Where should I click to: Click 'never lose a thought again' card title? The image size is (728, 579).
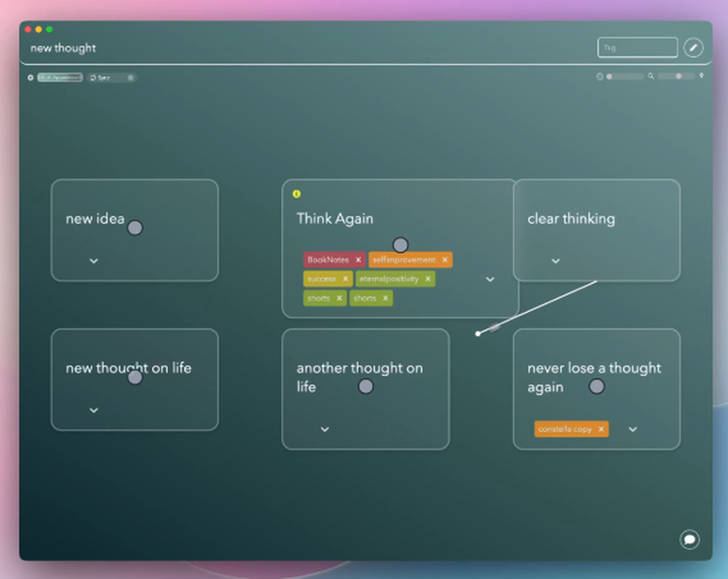pyautogui.click(x=594, y=378)
